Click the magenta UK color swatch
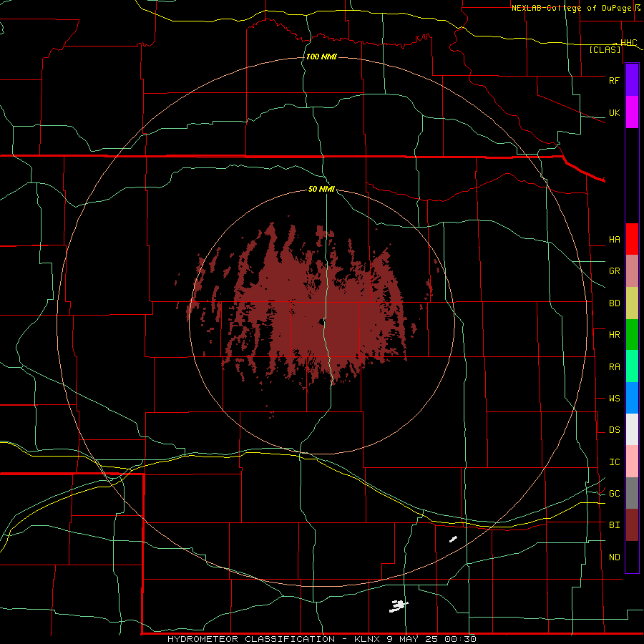Screen dimensions: 644x644 pyautogui.click(x=632, y=112)
